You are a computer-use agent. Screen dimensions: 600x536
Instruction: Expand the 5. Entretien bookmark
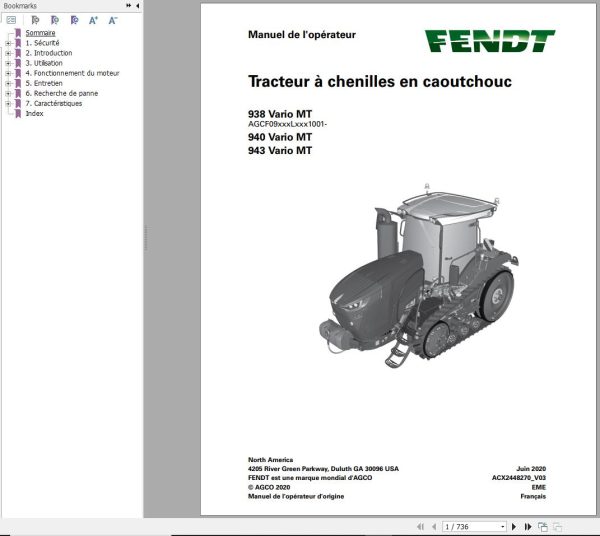8,83
